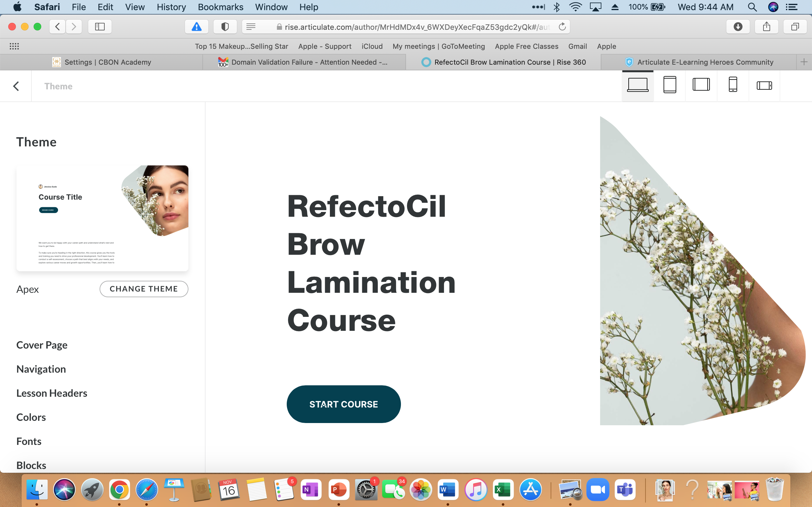Viewport: 812px width, 507px height.
Task: Open the Bookmarks menu
Action: pos(220,7)
